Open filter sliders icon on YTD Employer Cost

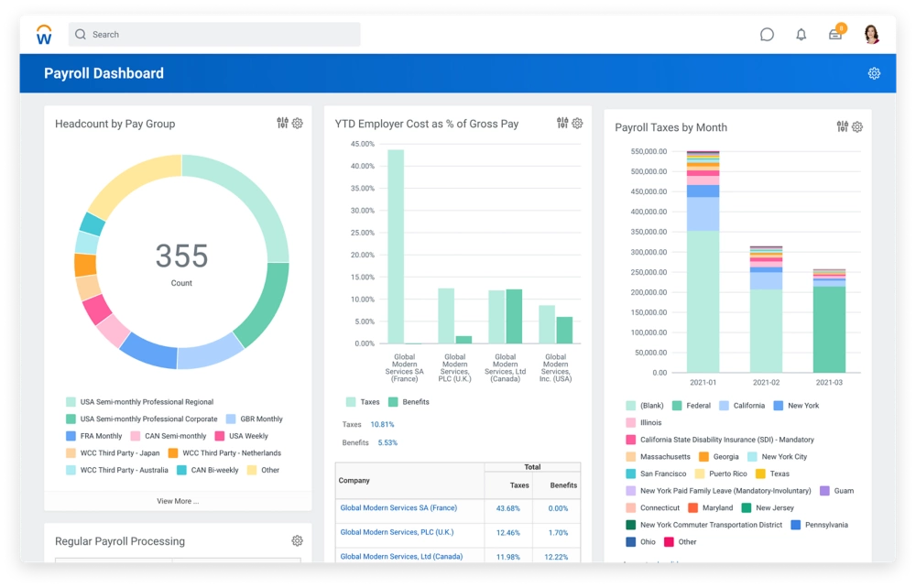tap(562, 123)
